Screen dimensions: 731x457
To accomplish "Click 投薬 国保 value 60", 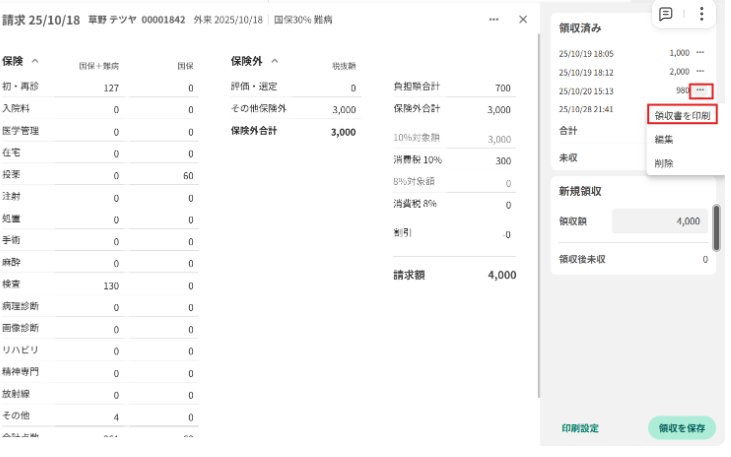I will click(x=188, y=176).
